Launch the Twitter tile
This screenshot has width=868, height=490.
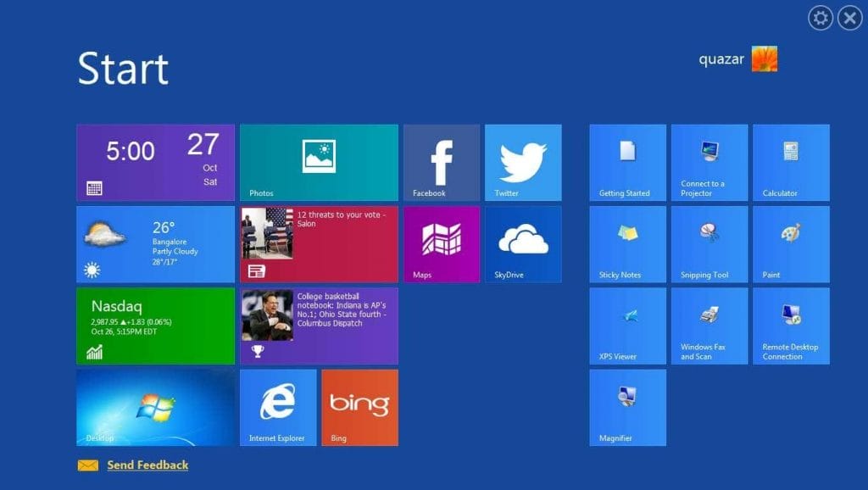pyautogui.click(x=522, y=163)
